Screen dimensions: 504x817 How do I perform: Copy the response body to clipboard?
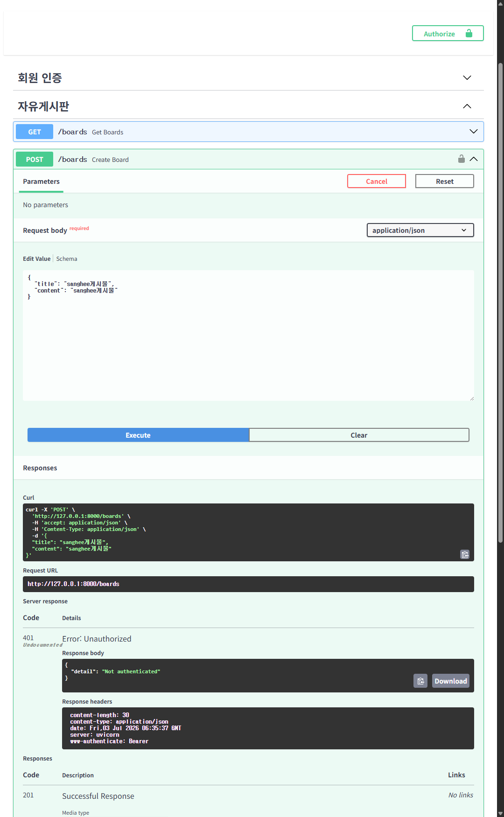pyautogui.click(x=420, y=681)
